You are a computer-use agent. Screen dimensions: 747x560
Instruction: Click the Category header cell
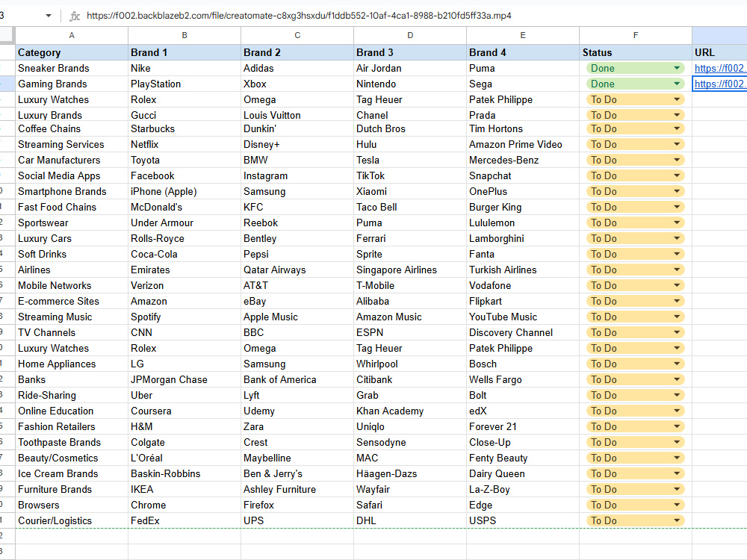72,52
